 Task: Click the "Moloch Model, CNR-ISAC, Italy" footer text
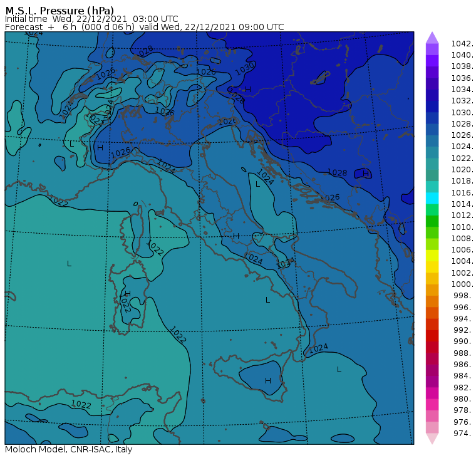(x=69, y=449)
